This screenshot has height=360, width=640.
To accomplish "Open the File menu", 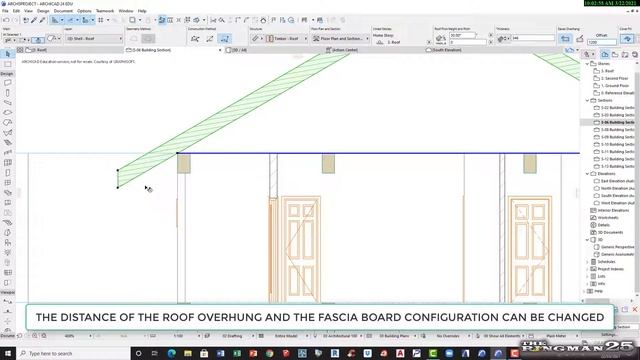I will (x=5, y=11).
